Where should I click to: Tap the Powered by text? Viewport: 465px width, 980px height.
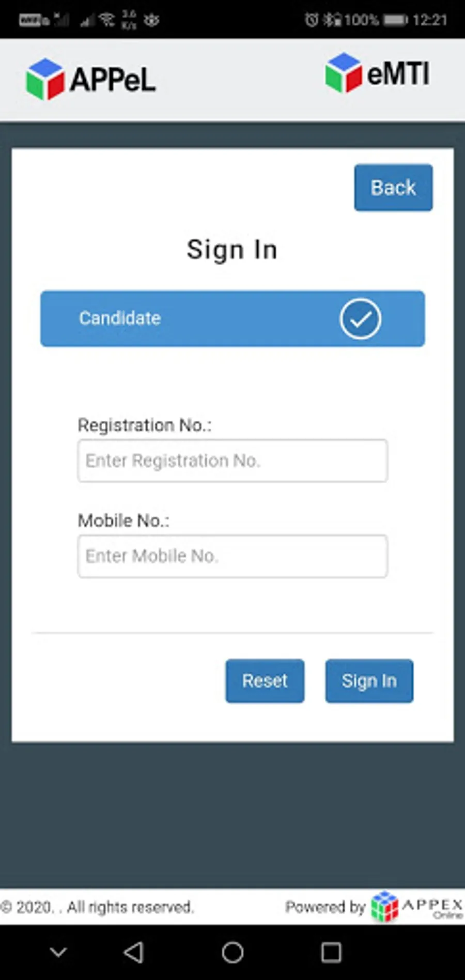(325, 907)
